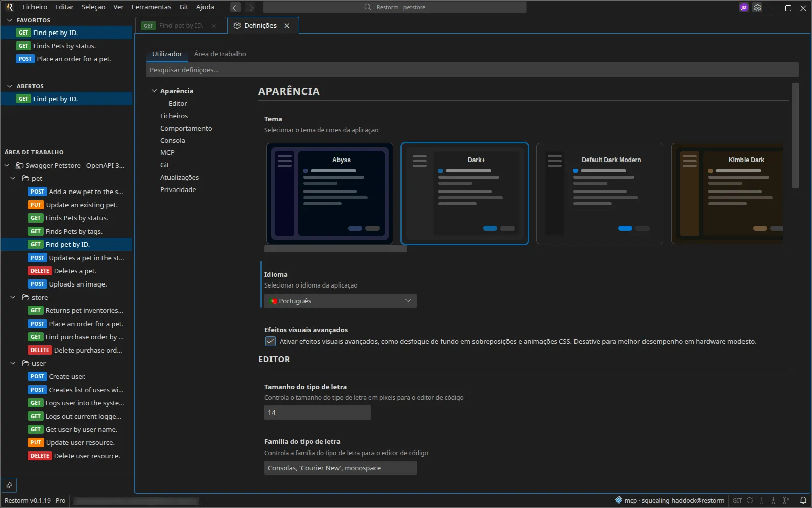Click the Git pull arrow icon

(774, 500)
